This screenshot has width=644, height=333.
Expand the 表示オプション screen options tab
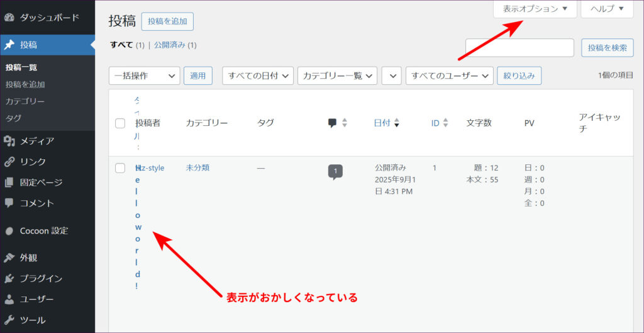535,9
